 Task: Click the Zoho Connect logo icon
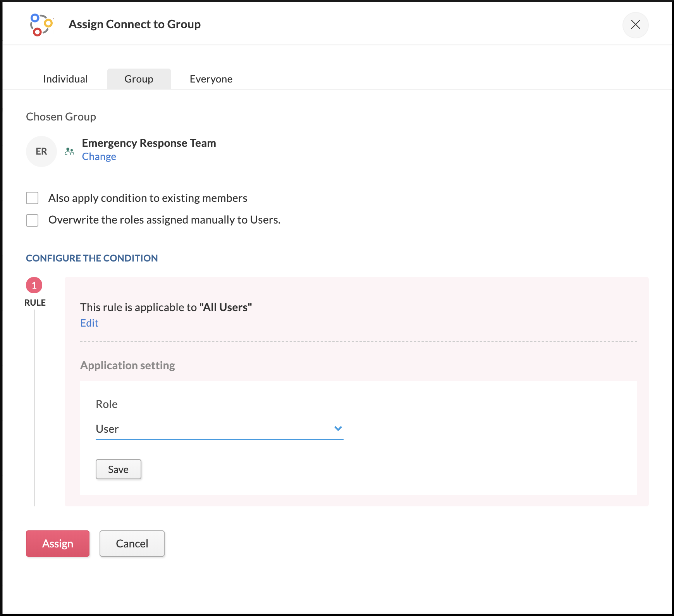coord(41,25)
